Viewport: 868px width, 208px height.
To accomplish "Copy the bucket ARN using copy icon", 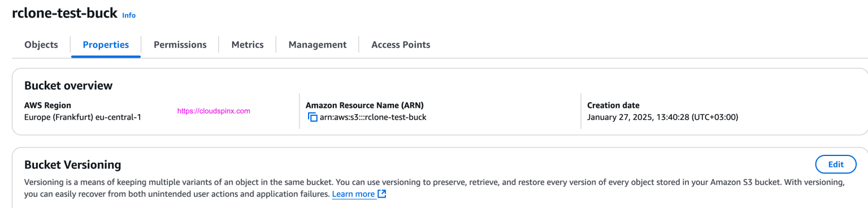I will tap(312, 118).
